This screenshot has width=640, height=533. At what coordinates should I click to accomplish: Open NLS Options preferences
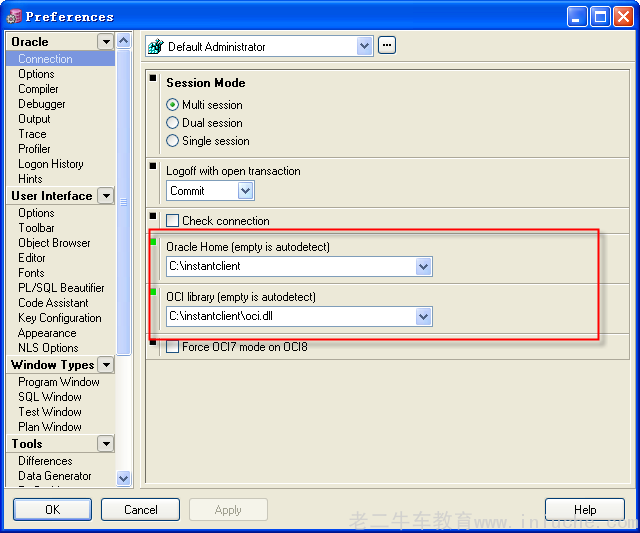pos(48,348)
